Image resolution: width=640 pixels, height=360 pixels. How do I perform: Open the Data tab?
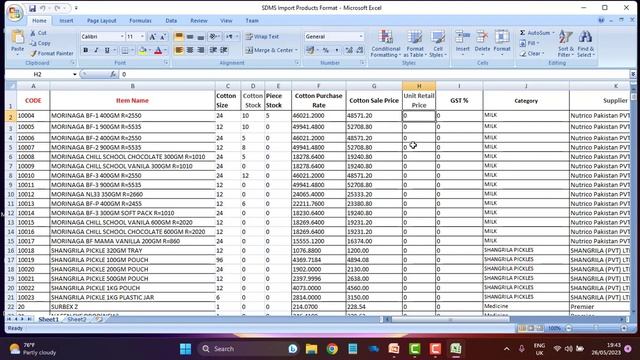coord(171,21)
